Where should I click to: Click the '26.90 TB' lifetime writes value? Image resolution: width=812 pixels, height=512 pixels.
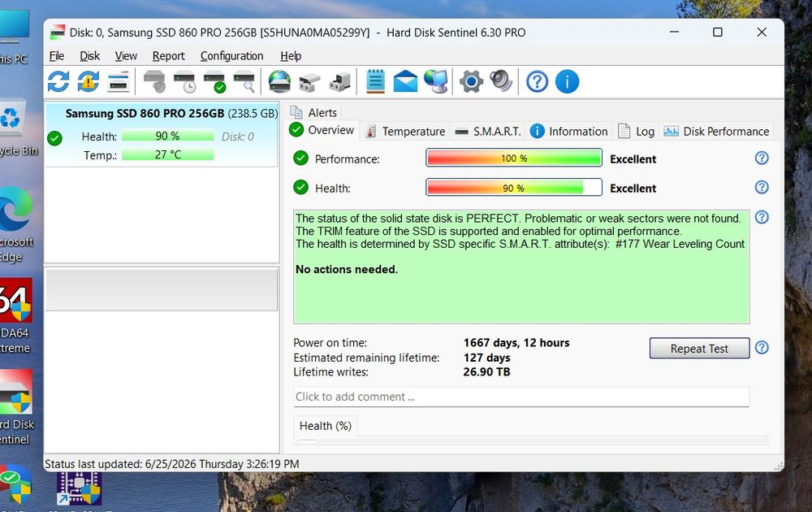(486, 372)
